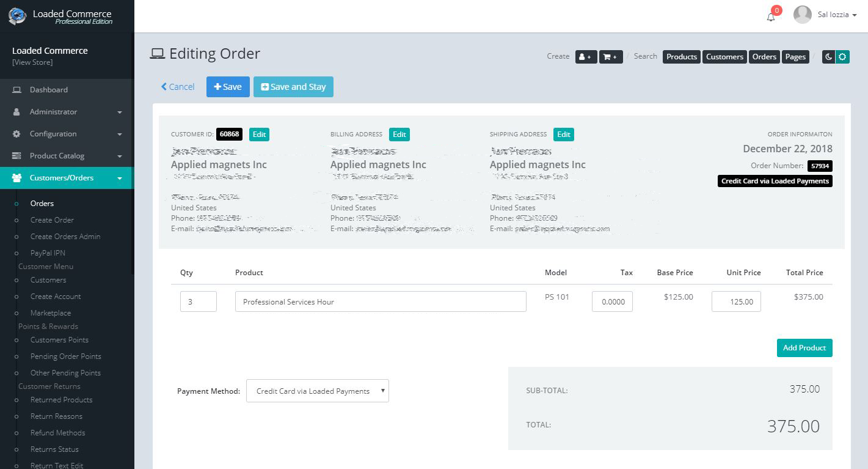Open the user profile avatar picture
Image resolution: width=868 pixels, height=469 pixels.
802,14
